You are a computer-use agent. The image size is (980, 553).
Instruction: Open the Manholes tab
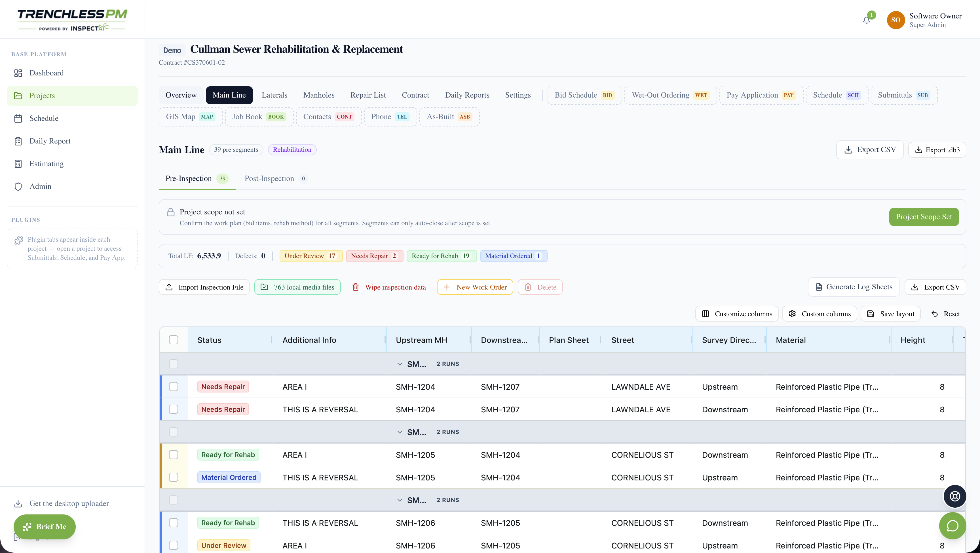319,95
